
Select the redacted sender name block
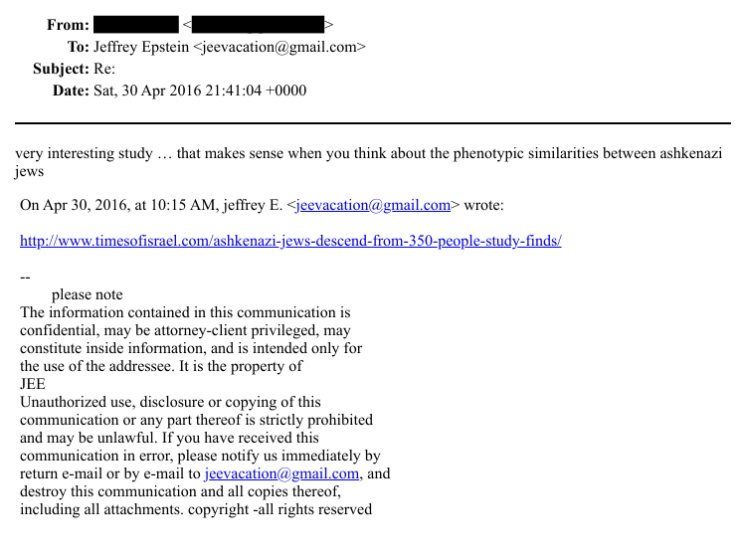point(135,25)
